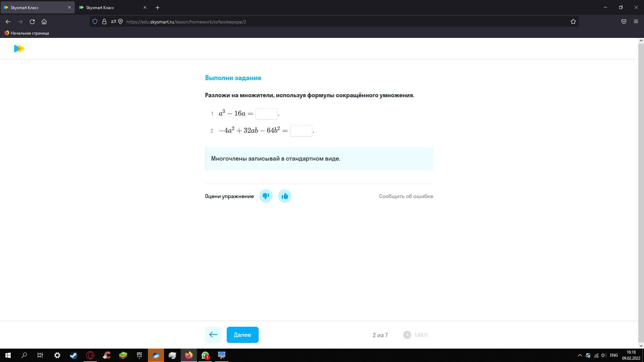Open Steam from the taskbar

pyautogui.click(x=73, y=355)
